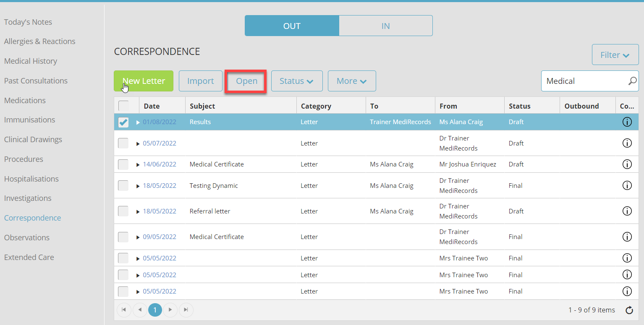Click page number 1 button
644x325 pixels.
click(x=155, y=310)
